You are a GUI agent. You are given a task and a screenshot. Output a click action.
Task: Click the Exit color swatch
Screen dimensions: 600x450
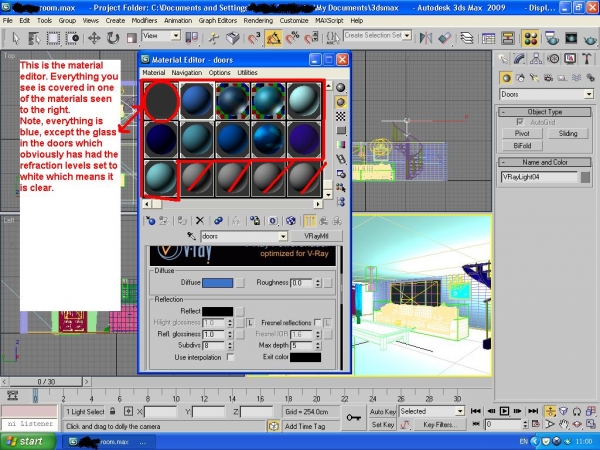pyautogui.click(x=305, y=357)
